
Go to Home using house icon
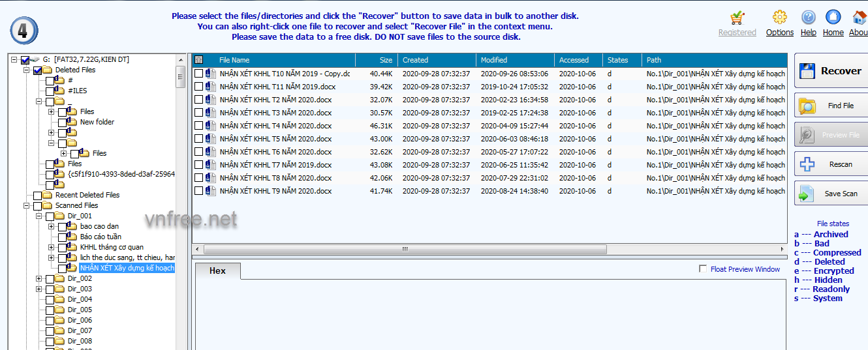pos(833,18)
